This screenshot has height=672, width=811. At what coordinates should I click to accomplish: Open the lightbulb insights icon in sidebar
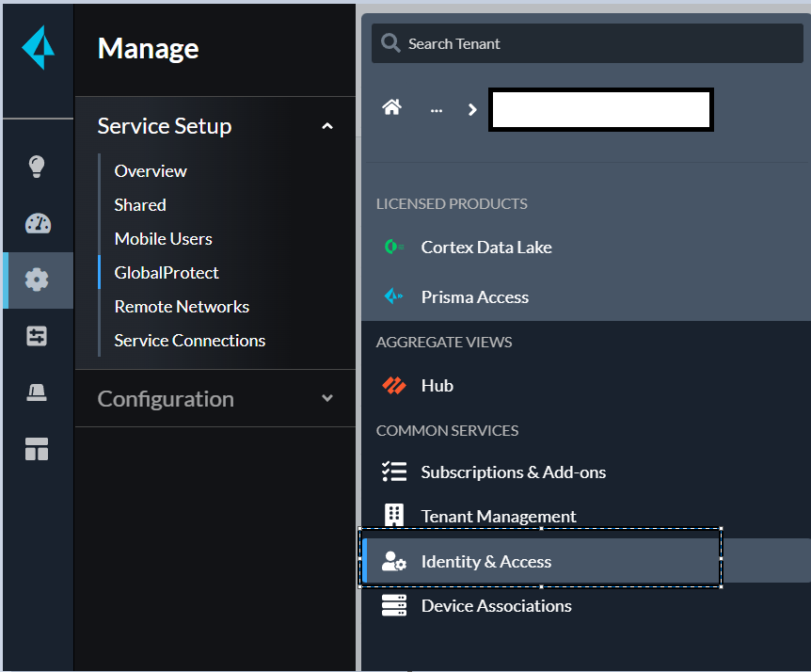[37, 168]
